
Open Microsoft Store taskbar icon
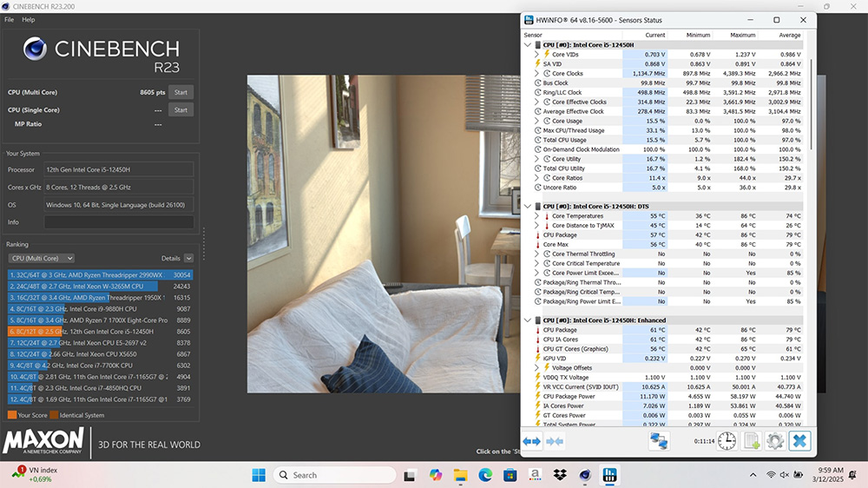(510, 475)
